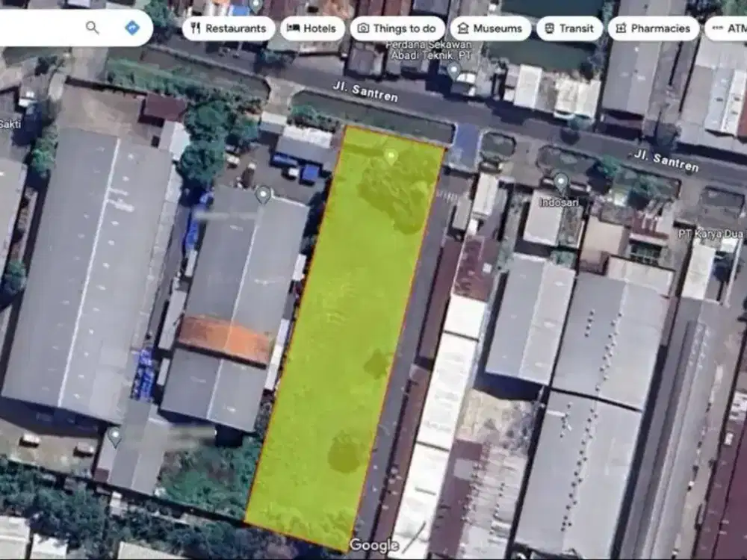Screen dimensions: 747x560
Task: Filter map by Restaurants
Action: pyautogui.click(x=229, y=28)
